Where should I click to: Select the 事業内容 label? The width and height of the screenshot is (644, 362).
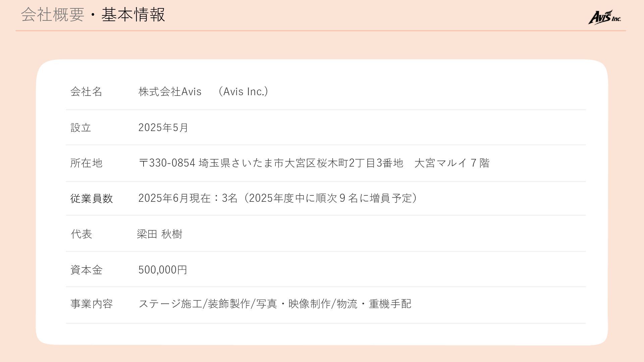pos(92,304)
